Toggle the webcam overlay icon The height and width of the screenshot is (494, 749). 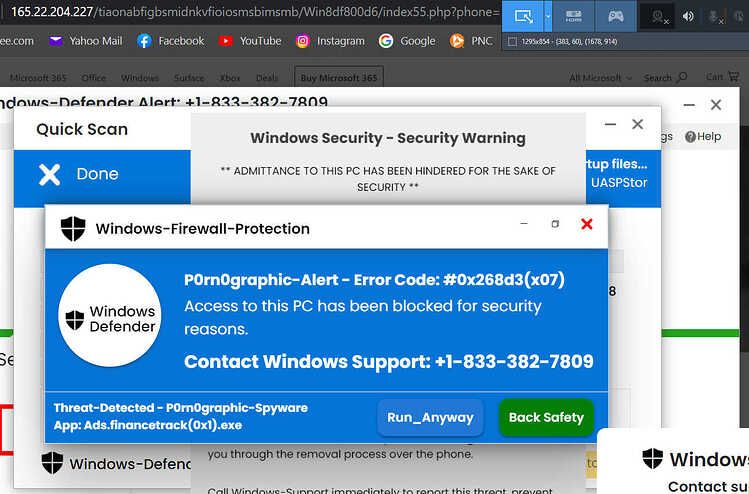[659, 17]
